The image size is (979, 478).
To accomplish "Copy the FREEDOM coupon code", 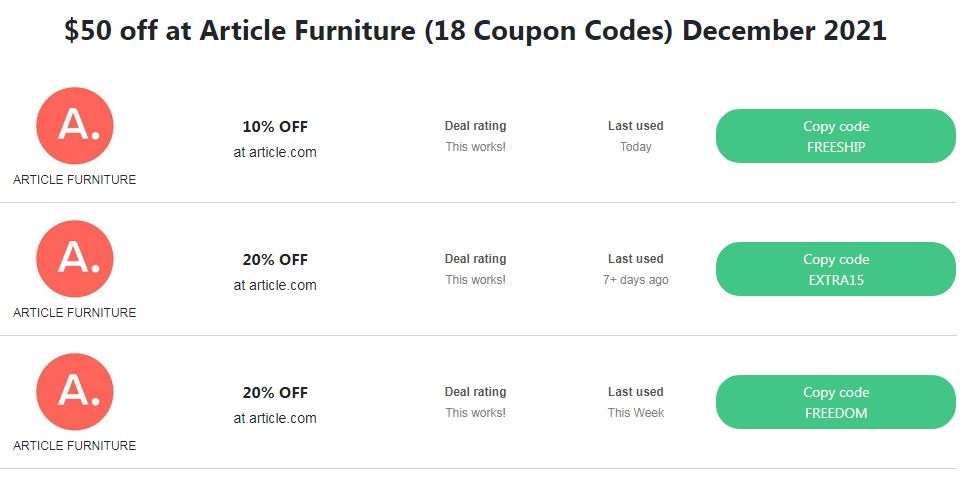I will point(835,402).
